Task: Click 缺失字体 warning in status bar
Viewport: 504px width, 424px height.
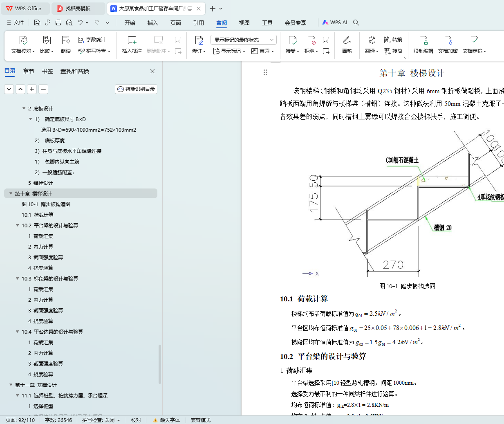Action: [x=166, y=420]
